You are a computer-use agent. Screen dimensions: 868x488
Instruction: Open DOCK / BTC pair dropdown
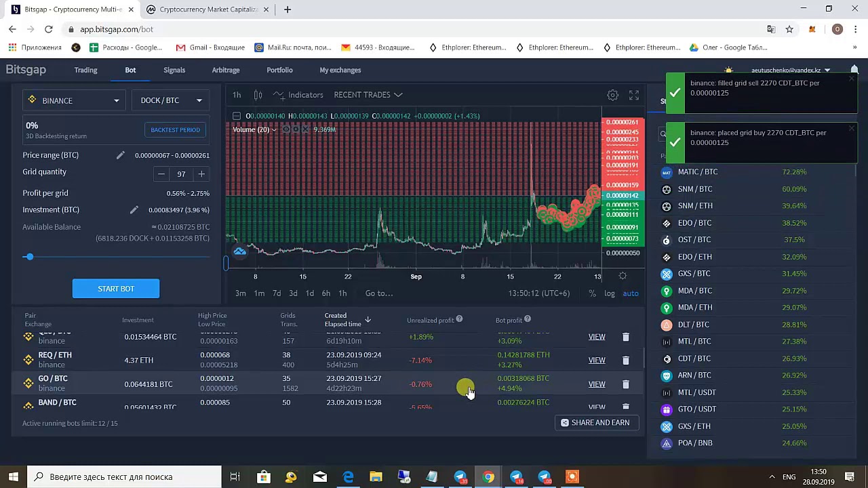coord(170,100)
